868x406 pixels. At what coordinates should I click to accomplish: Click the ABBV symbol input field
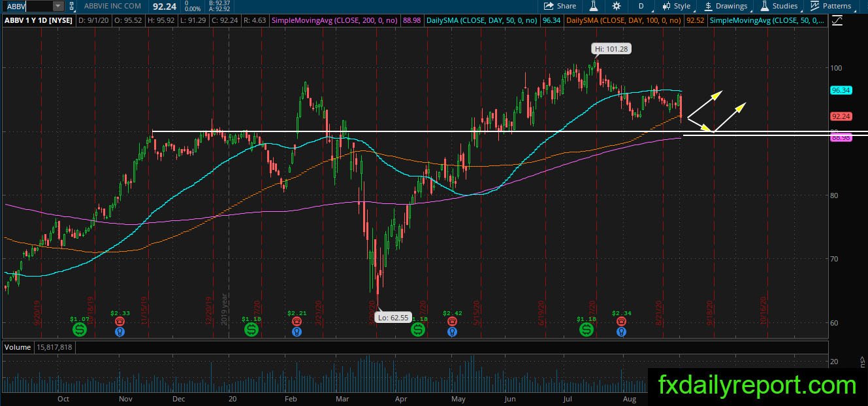click(29, 6)
